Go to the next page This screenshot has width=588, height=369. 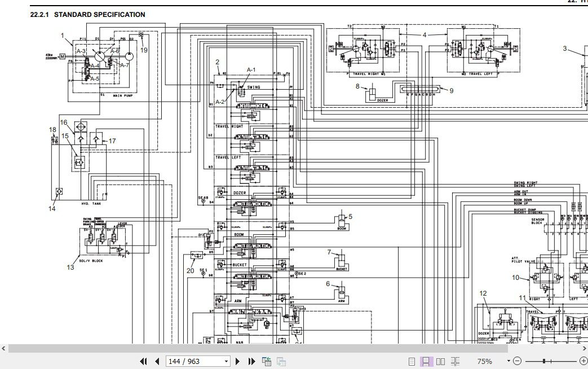click(x=237, y=362)
